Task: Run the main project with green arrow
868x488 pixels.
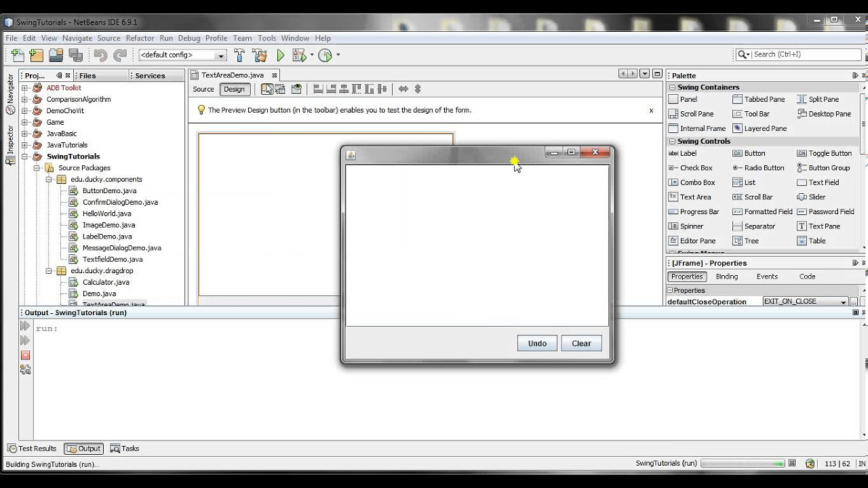Action: (280, 55)
